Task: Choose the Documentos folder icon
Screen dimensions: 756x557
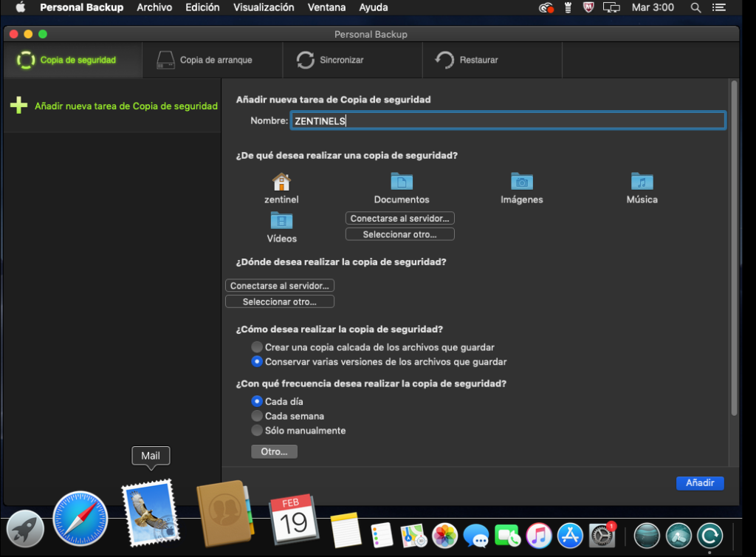Action: coord(402,181)
